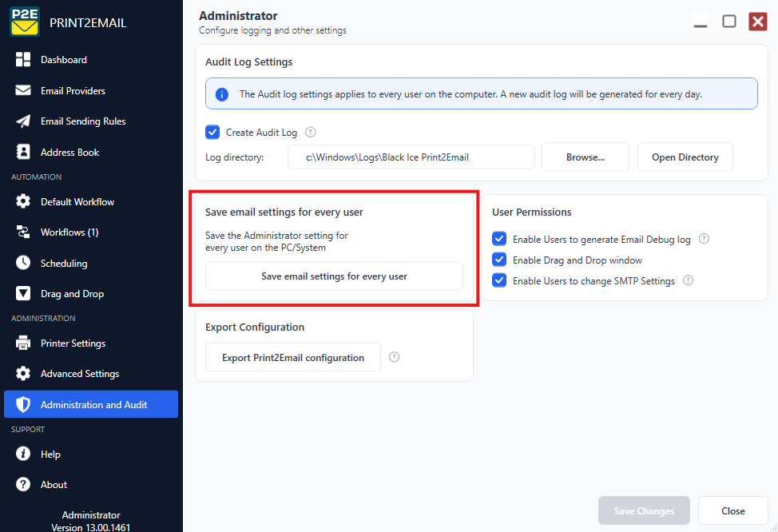778x532 pixels.
Task: Open Default Workflow settings
Action: pyautogui.click(x=91, y=201)
